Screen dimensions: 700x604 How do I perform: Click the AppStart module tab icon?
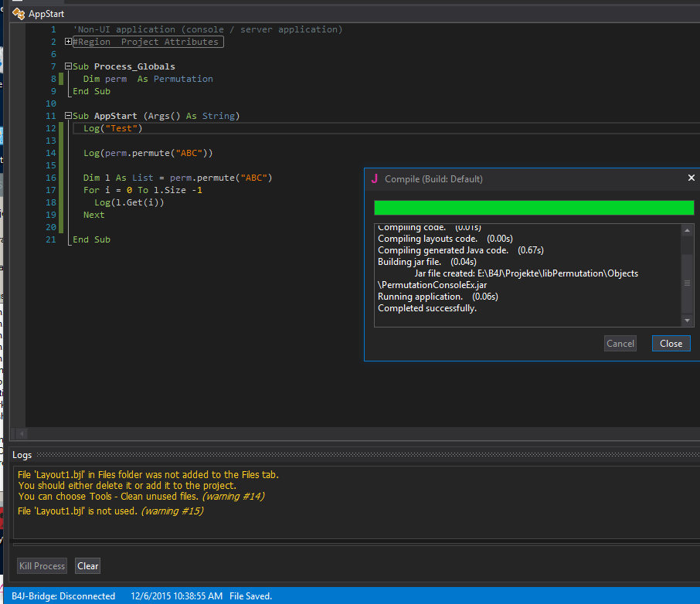pyautogui.click(x=19, y=13)
